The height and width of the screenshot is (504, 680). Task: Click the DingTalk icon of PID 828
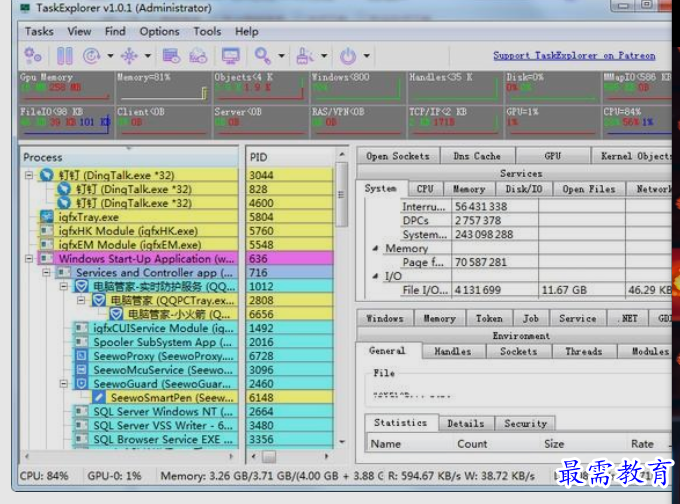pyautogui.click(x=64, y=189)
